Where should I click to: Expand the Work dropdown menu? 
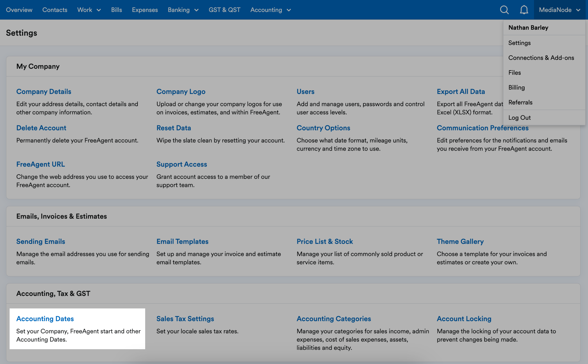coord(89,10)
